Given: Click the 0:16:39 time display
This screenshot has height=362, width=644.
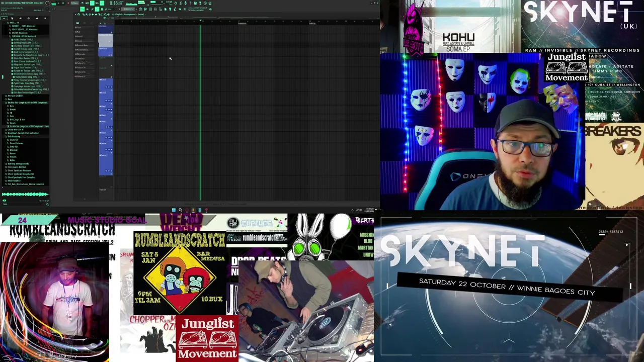Looking at the screenshot, I should (116, 3).
